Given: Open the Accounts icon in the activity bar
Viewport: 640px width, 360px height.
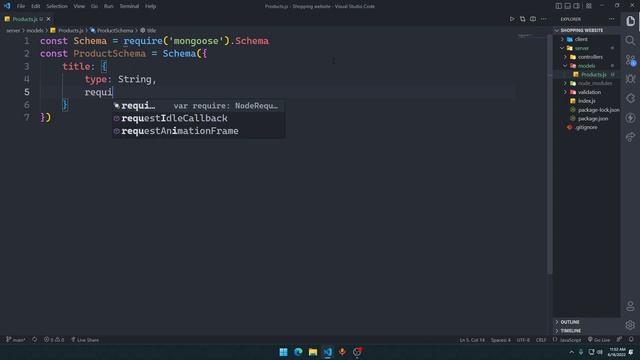Looking at the screenshot, I should point(630,306).
